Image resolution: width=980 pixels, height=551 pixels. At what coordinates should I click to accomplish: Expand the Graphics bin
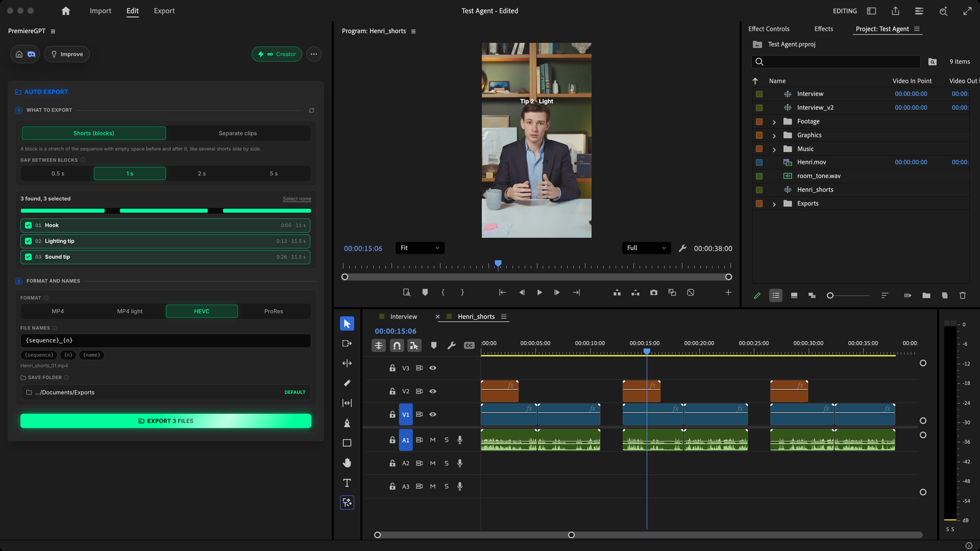click(x=774, y=135)
